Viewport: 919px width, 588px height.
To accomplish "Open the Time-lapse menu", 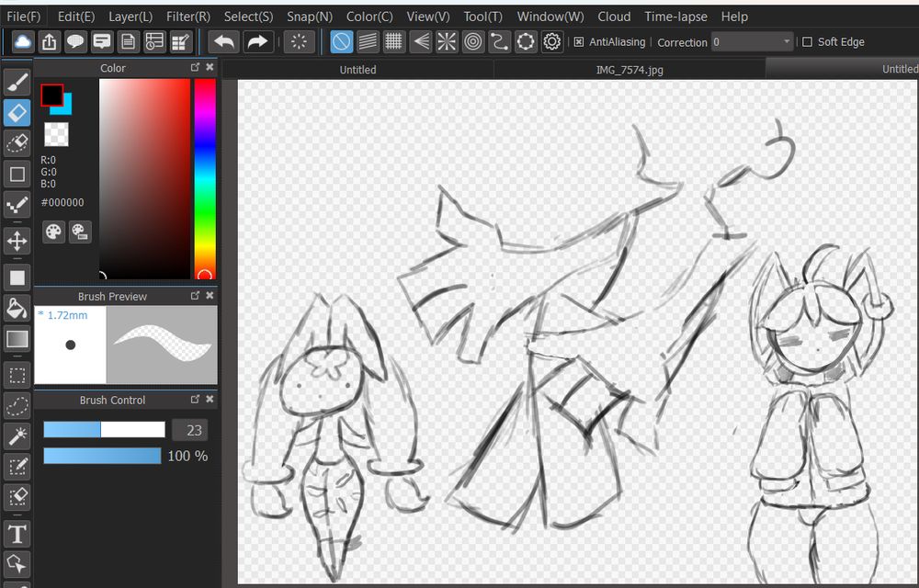I will tap(675, 17).
